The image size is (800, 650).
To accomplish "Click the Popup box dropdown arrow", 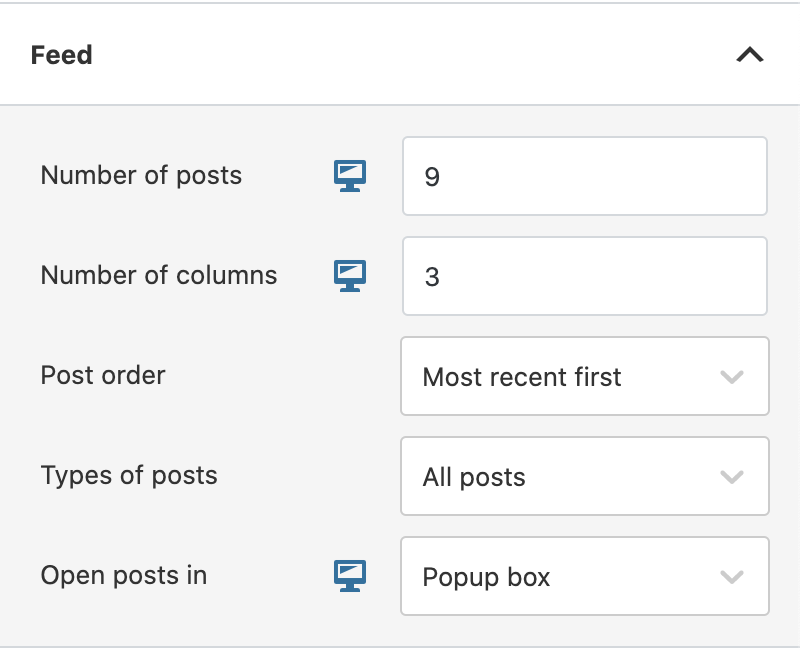I will point(732,577).
